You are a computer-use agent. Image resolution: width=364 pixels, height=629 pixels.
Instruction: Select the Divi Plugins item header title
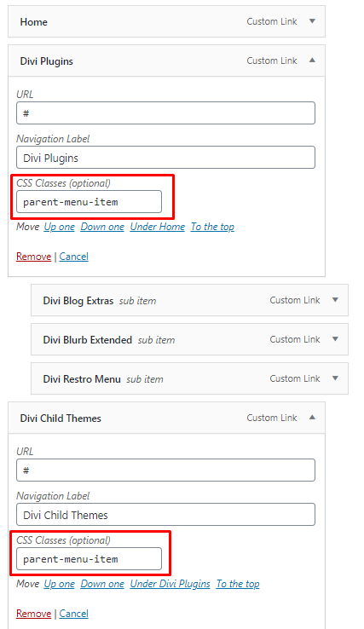coord(47,61)
